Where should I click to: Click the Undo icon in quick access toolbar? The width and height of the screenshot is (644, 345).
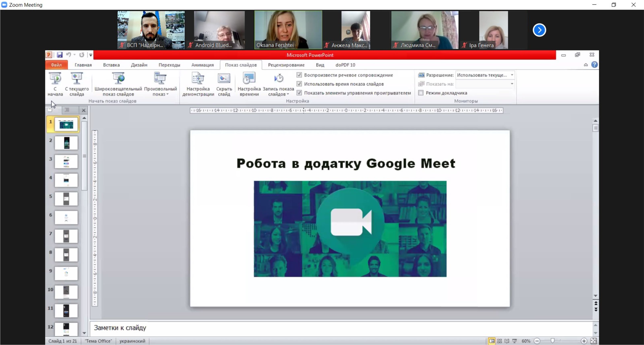click(68, 55)
